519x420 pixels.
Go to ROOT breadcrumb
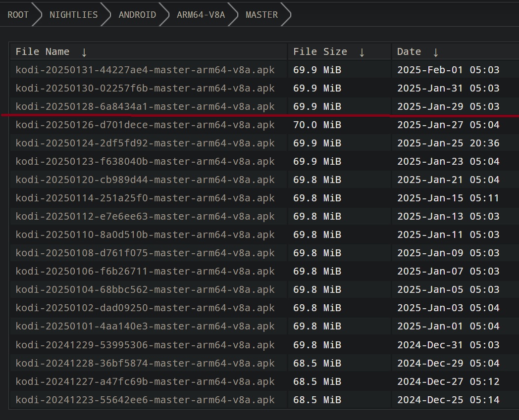(18, 15)
